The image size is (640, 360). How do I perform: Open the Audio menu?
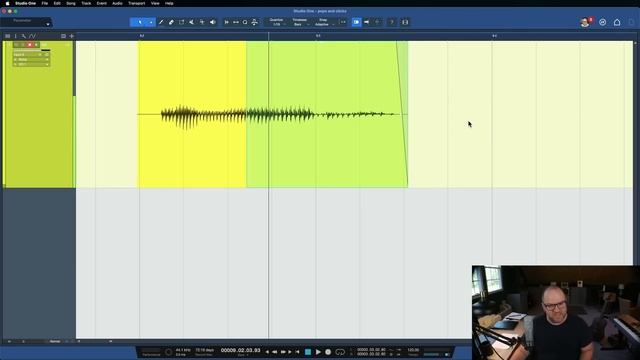117,3
